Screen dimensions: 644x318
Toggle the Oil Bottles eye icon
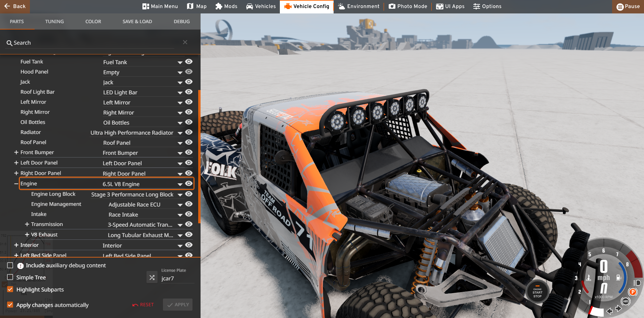pyautogui.click(x=189, y=122)
